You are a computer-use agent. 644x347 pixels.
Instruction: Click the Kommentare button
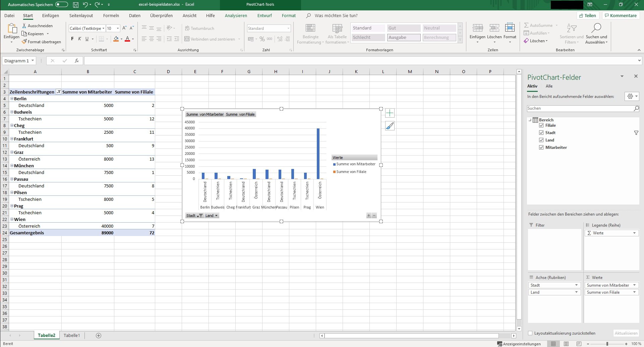[x=620, y=16]
